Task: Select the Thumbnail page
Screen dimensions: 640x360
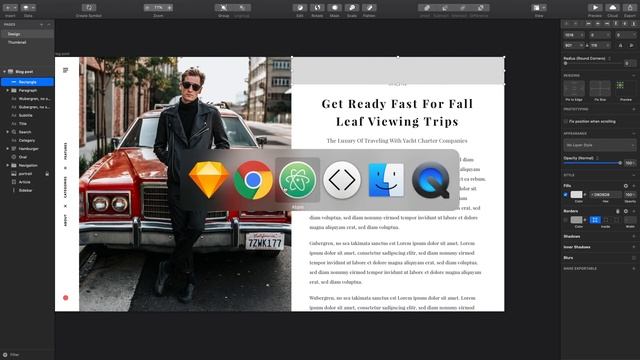Action: click(27, 42)
